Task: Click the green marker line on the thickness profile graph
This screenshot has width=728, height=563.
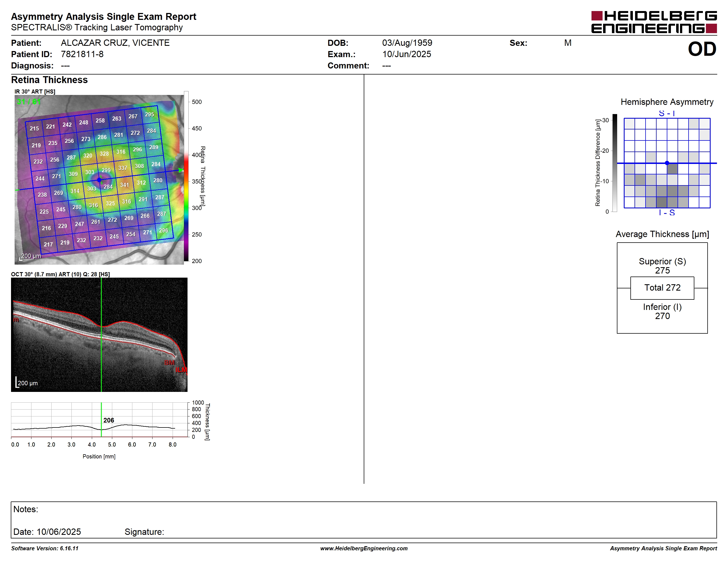Action: 101,419
